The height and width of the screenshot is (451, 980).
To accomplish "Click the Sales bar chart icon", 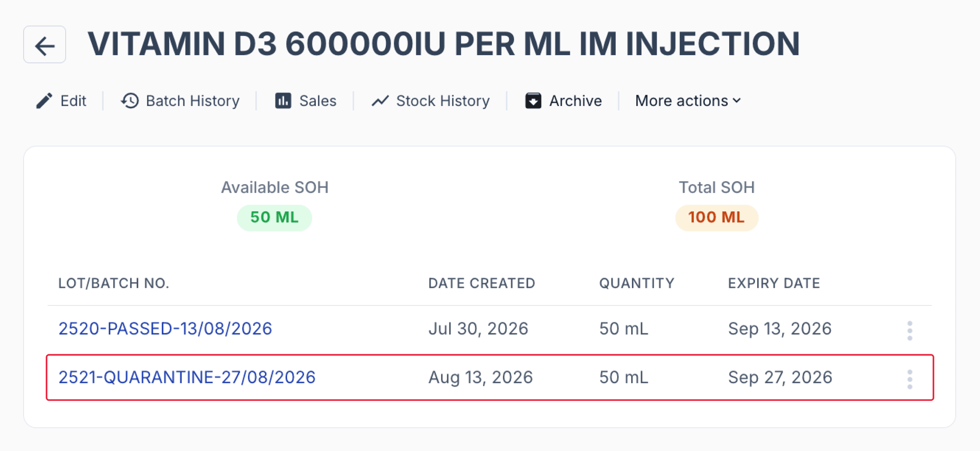I will coord(283,101).
